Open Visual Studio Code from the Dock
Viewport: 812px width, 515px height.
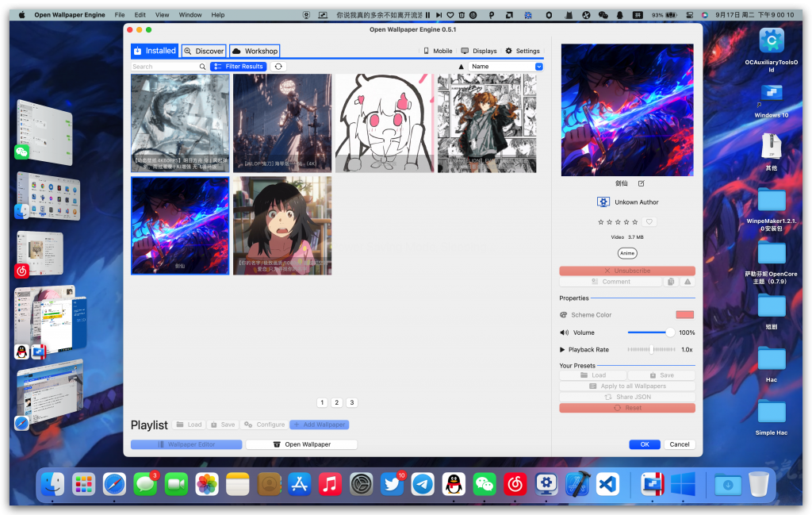coord(608,484)
